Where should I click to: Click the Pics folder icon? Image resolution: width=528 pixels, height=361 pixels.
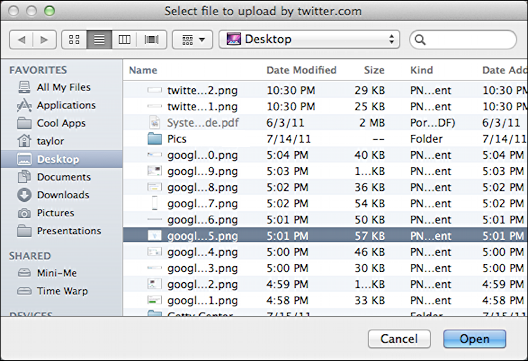(155, 138)
